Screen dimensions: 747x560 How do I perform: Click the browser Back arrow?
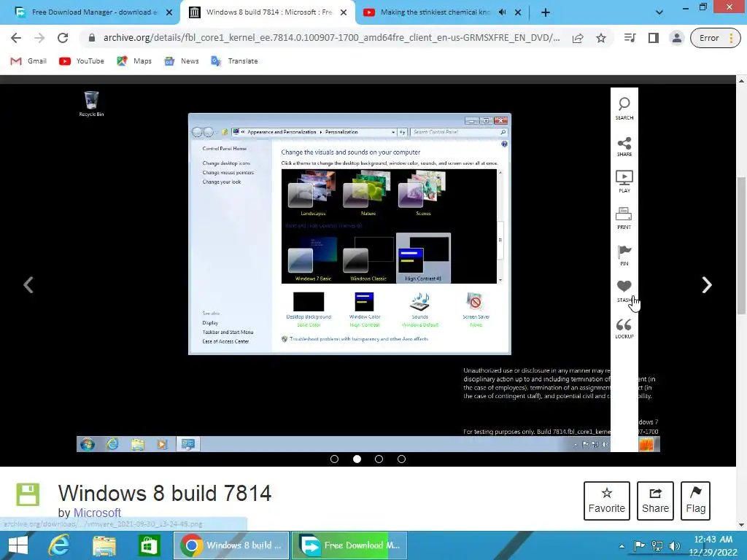(x=16, y=38)
